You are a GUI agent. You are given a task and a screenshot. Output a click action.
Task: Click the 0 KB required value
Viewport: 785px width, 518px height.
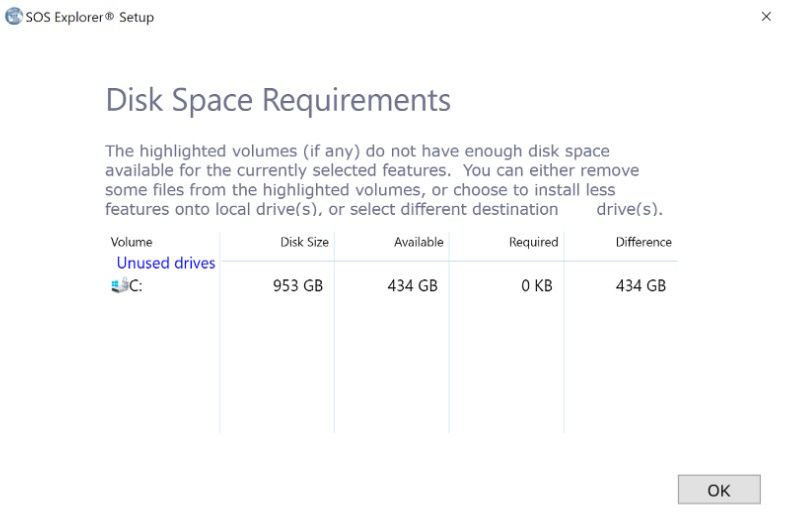(x=537, y=286)
